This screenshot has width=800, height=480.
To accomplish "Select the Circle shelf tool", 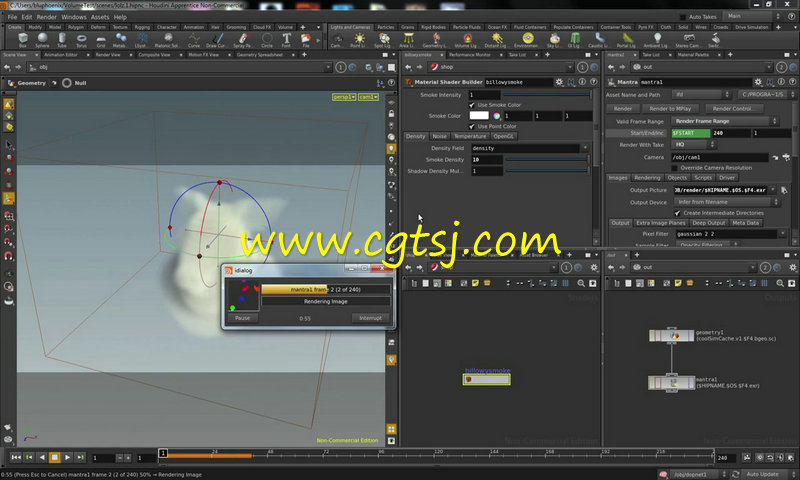I will tap(267, 40).
